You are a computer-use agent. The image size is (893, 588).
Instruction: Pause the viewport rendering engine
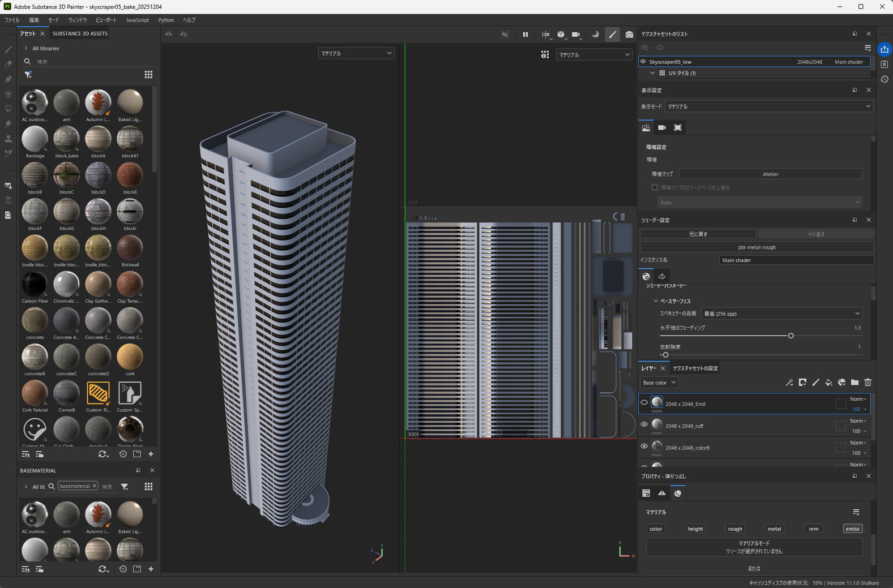pyautogui.click(x=525, y=35)
